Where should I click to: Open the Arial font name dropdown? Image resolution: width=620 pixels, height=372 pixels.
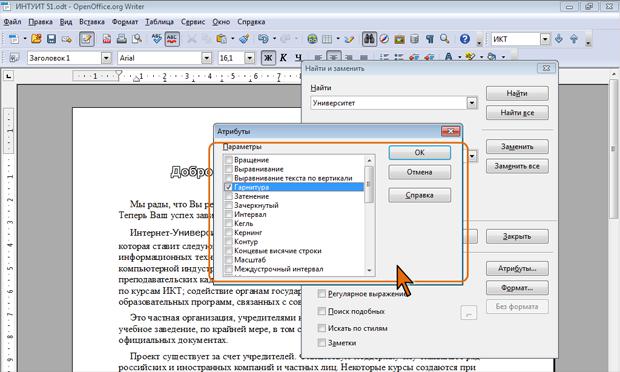[x=206, y=58]
